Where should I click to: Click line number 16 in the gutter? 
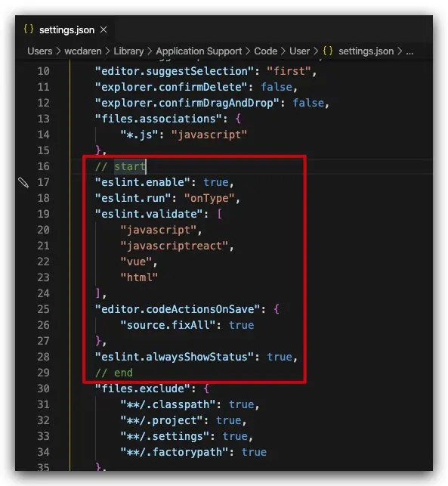tap(43, 166)
